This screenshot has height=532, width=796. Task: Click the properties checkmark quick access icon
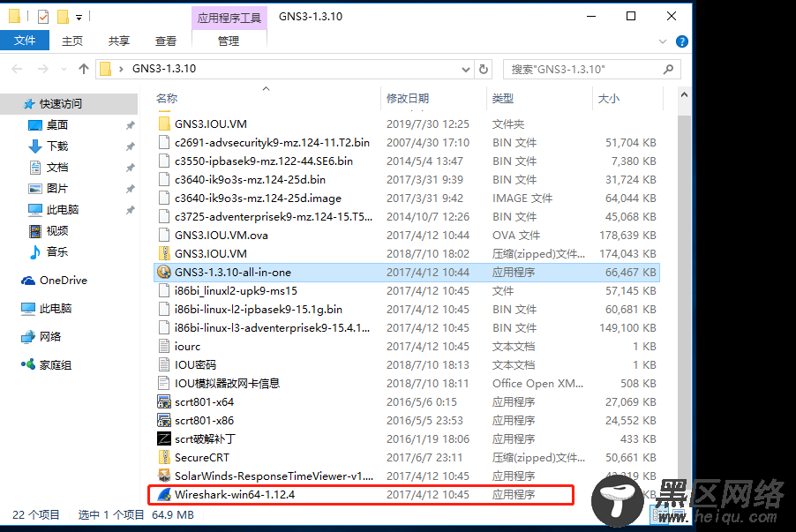click(x=43, y=17)
